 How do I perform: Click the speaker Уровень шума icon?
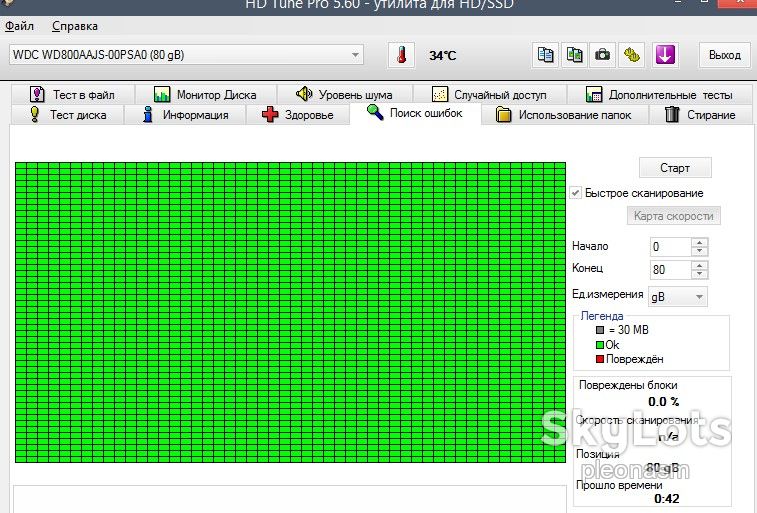pyautogui.click(x=304, y=94)
